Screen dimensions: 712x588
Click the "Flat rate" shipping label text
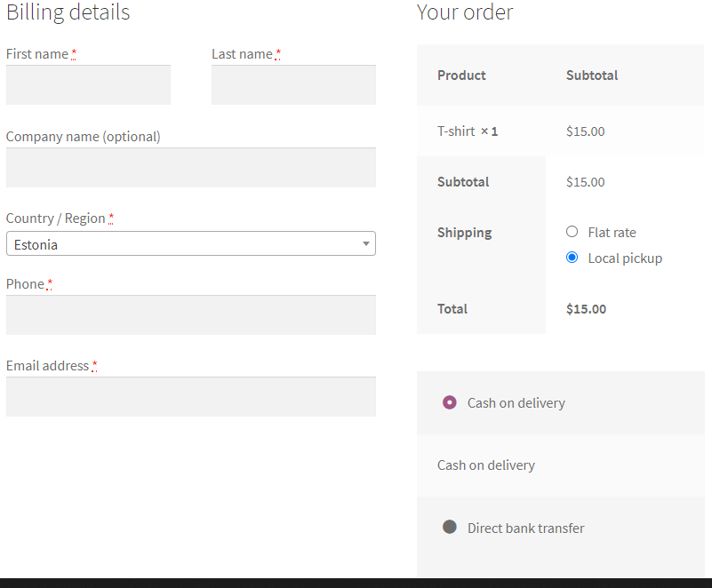coord(612,233)
